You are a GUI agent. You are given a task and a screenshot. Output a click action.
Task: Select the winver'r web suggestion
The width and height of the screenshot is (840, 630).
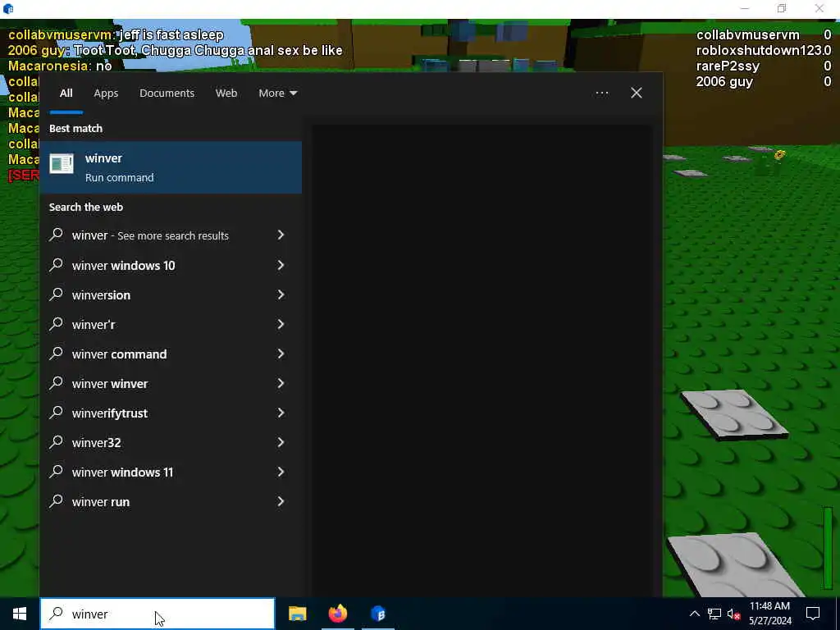click(171, 324)
